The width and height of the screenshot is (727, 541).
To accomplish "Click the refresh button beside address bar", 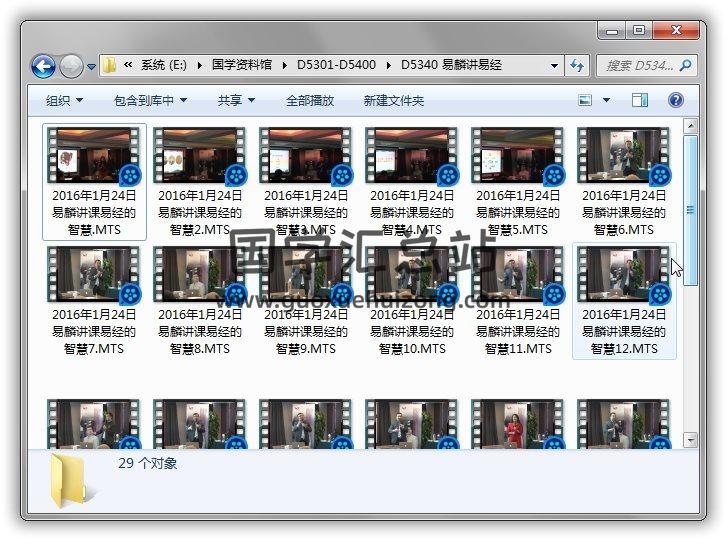I will click(577, 66).
